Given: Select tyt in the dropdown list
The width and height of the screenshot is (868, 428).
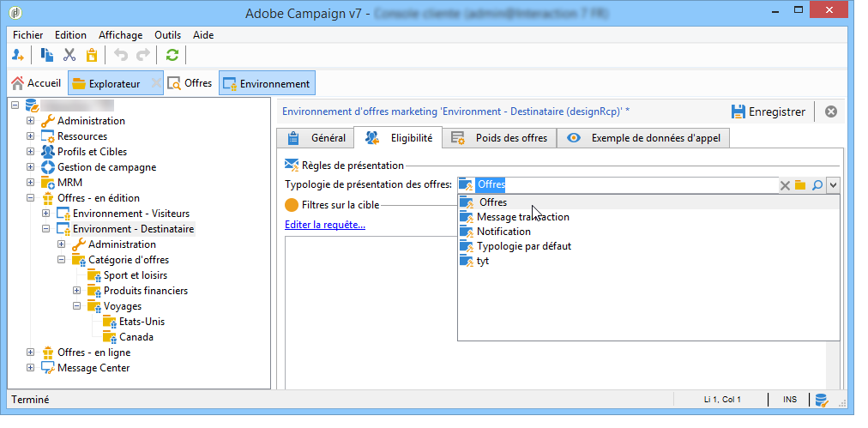Looking at the screenshot, I should click(648, 261).
